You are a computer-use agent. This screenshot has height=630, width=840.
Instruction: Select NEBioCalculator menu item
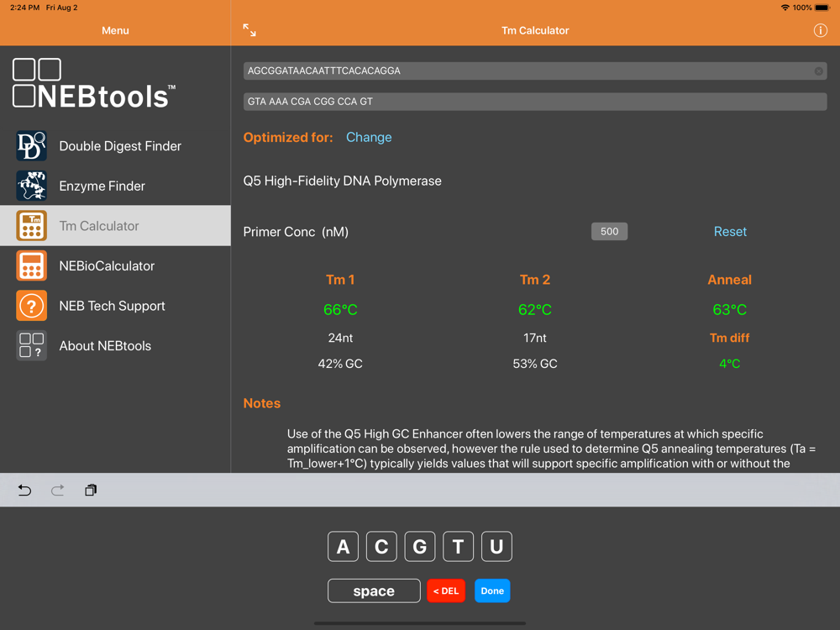pyautogui.click(x=115, y=265)
